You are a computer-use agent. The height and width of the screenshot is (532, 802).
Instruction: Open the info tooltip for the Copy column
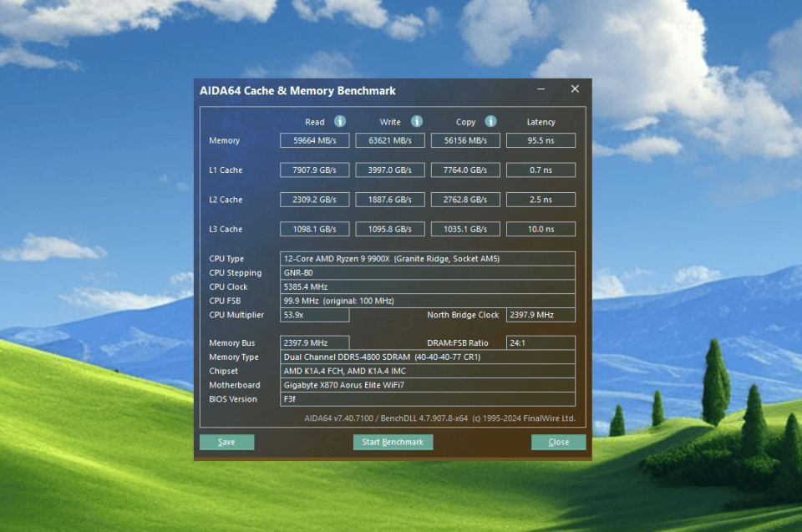[490, 121]
